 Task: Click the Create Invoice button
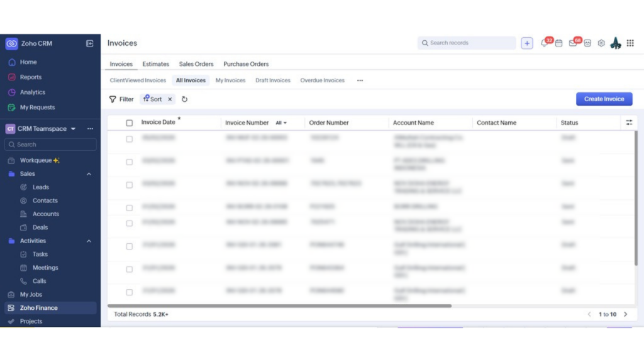click(x=604, y=99)
